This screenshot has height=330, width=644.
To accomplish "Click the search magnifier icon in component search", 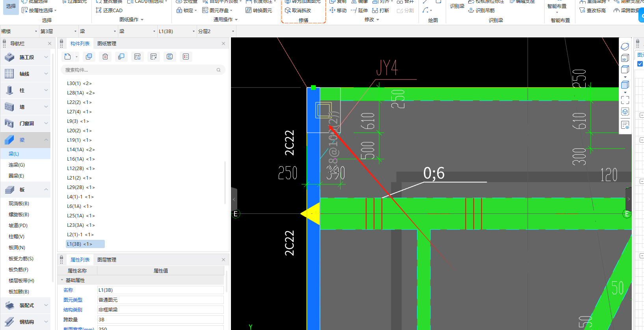I will click(218, 70).
